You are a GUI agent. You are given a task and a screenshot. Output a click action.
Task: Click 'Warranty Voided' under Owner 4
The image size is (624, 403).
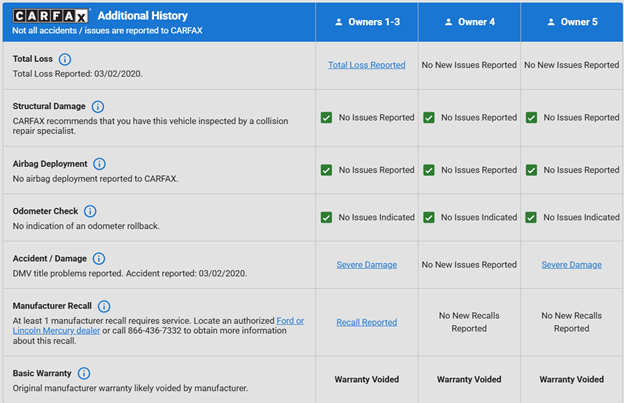pyautogui.click(x=469, y=380)
